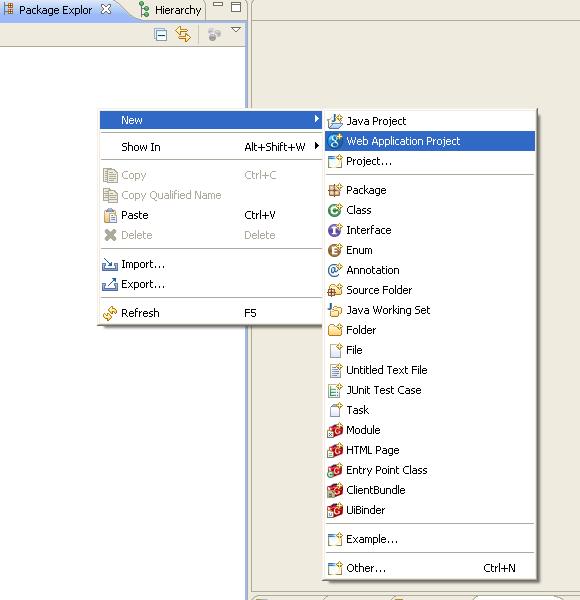Click the Class icon in submenu
The height and width of the screenshot is (600, 580).
[335, 210]
